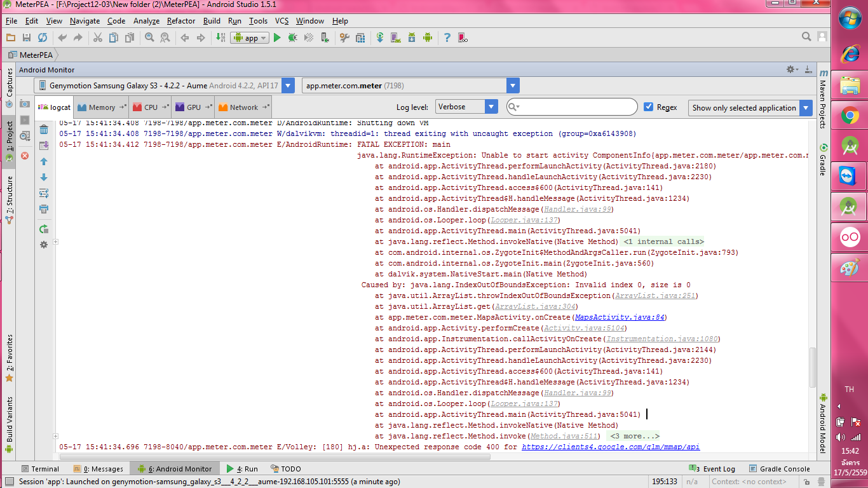This screenshot has height=488, width=868.
Task: Click Sync Project with Gradle icon
Action: [x=380, y=38]
